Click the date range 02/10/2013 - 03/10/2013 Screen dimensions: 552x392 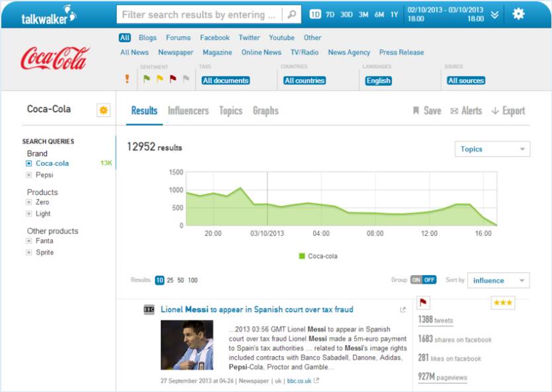[x=445, y=14]
